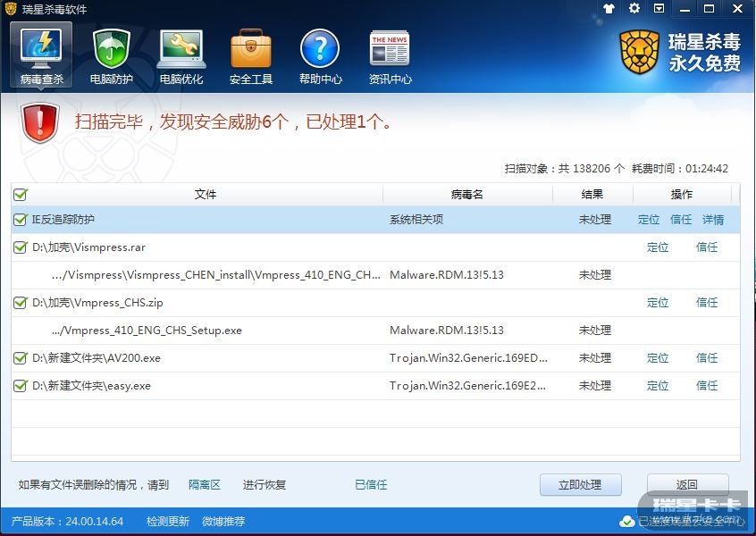The image size is (756, 536).
Task: Open the 已信任 trusted list link
Action: tap(371, 485)
